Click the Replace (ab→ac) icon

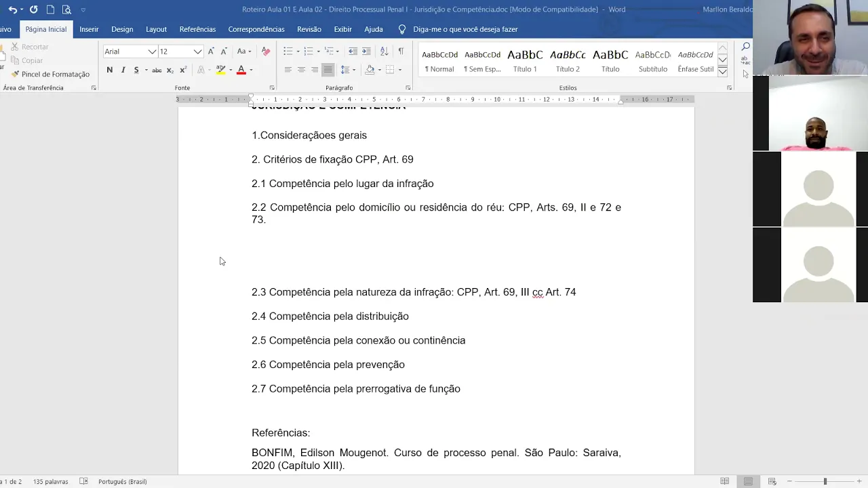745,60
